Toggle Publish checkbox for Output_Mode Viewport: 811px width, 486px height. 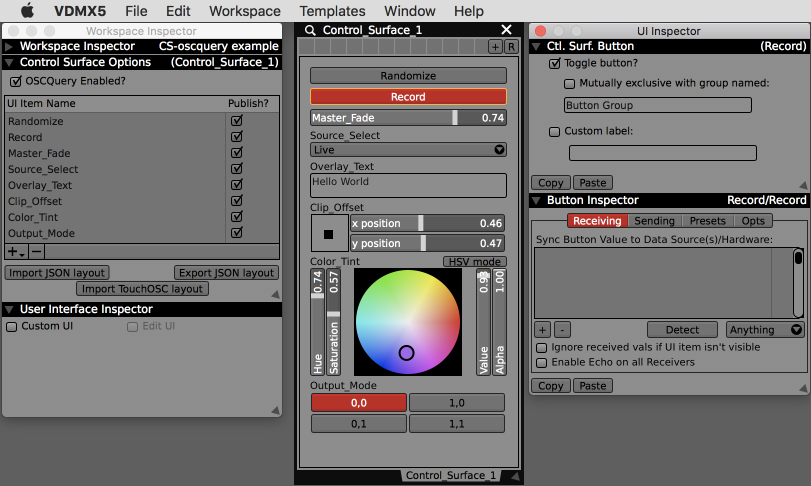coord(237,233)
